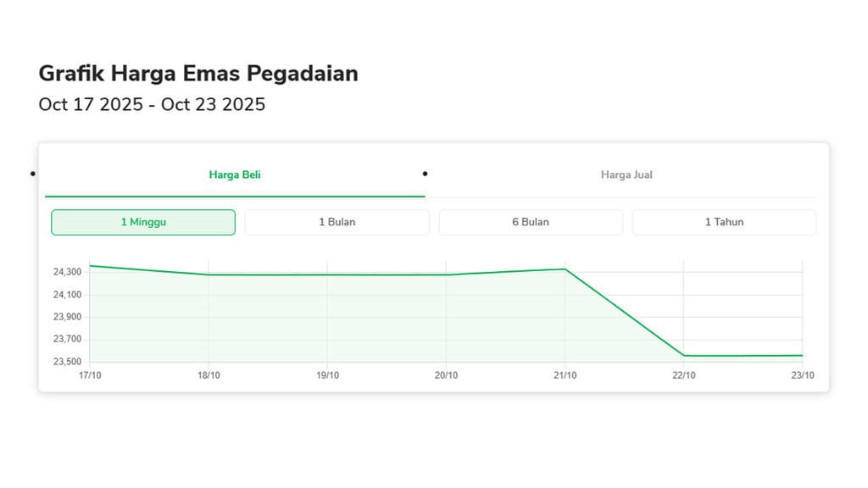Screen dimensions: 868x488
Task: Choose the 1 Bulan time range
Action: tap(337, 222)
